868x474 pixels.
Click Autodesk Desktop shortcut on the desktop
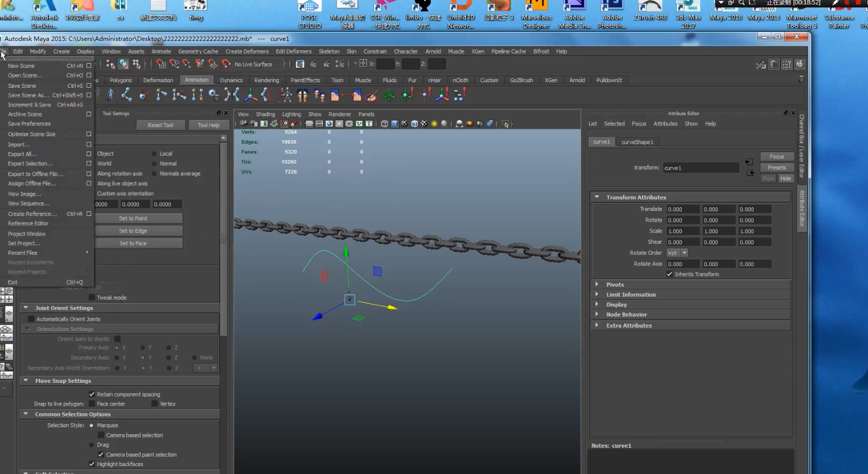pyautogui.click(x=44, y=14)
